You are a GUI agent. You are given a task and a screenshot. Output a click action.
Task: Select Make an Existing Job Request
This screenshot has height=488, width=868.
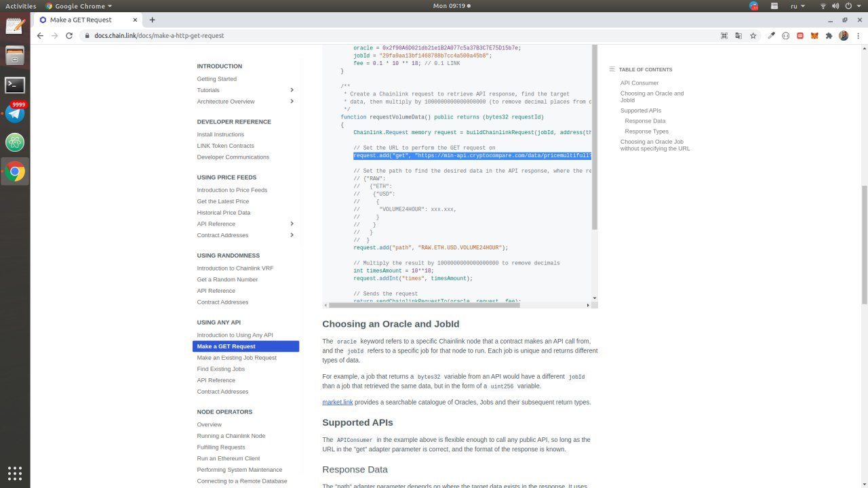(237, 357)
